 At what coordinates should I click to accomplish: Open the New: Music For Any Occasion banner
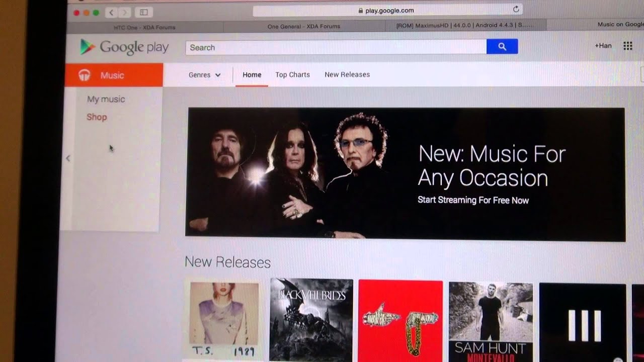point(406,174)
